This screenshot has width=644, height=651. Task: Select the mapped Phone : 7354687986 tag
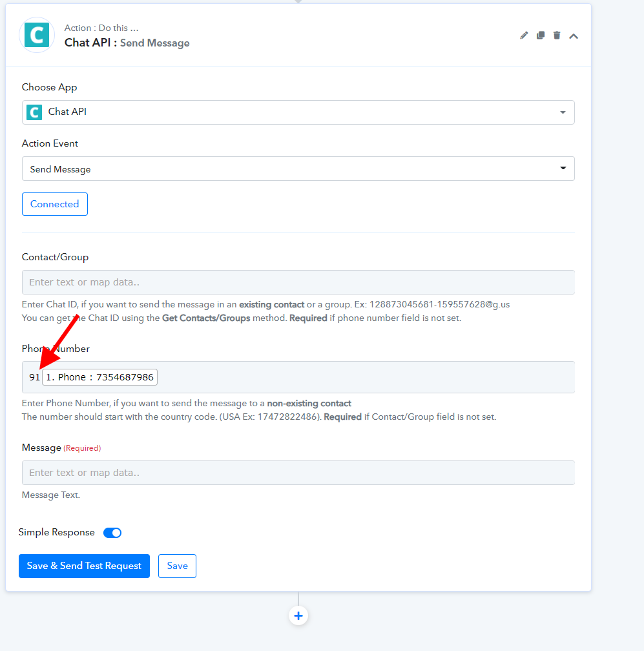pos(99,377)
